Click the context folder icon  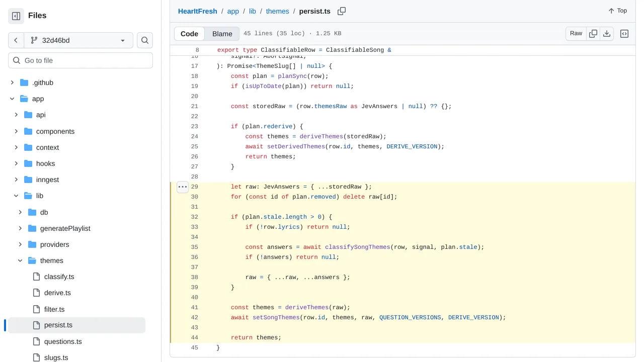pos(28,147)
